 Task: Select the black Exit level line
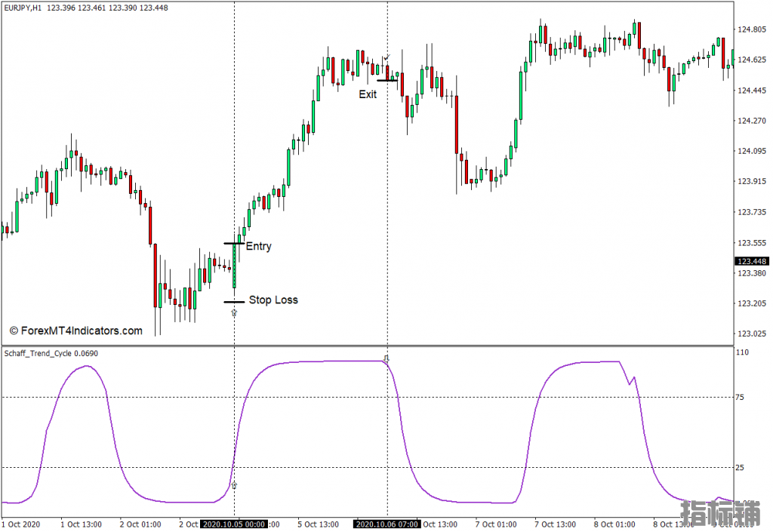(386, 80)
